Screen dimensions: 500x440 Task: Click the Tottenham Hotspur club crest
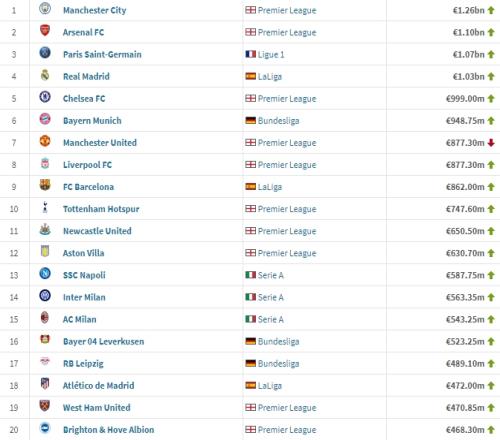pyautogui.click(x=45, y=207)
